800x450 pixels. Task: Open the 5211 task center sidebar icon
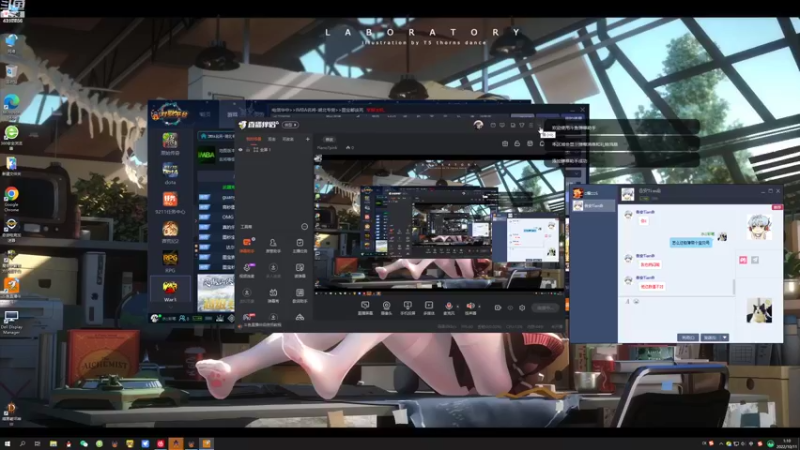pyautogui.click(x=170, y=198)
